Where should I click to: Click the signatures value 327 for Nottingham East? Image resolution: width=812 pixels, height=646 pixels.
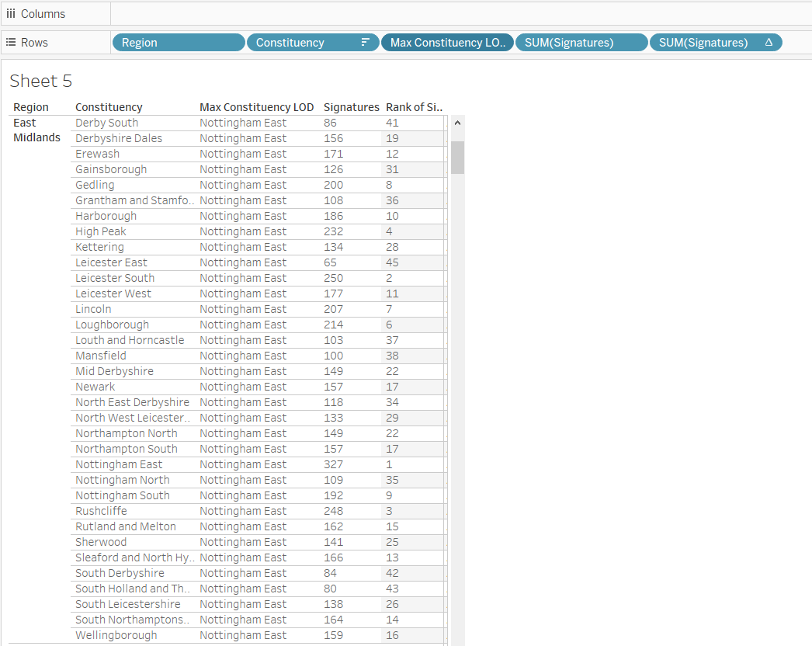click(334, 464)
